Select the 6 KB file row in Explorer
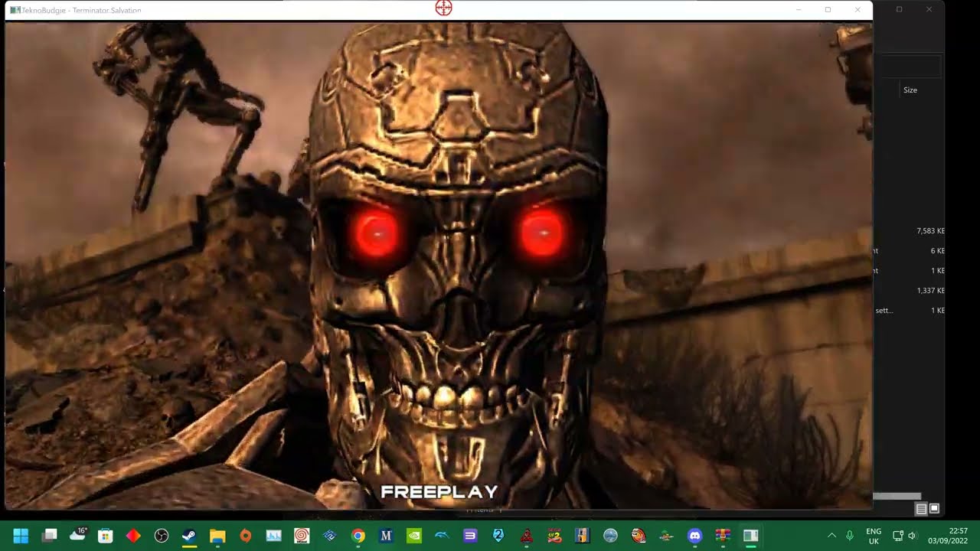Screen dimensions: 980x551 [x=910, y=251]
